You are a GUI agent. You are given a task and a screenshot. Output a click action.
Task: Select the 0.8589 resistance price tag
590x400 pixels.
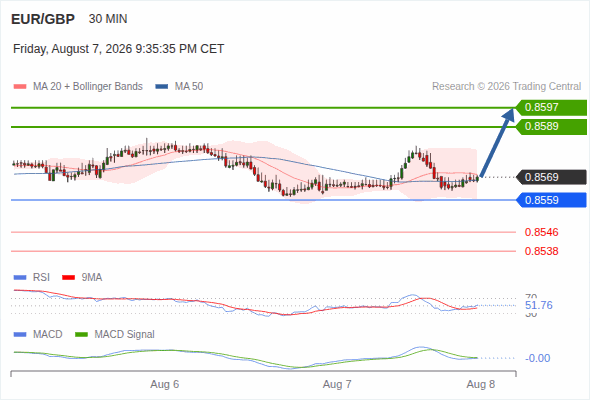pos(551,126)
